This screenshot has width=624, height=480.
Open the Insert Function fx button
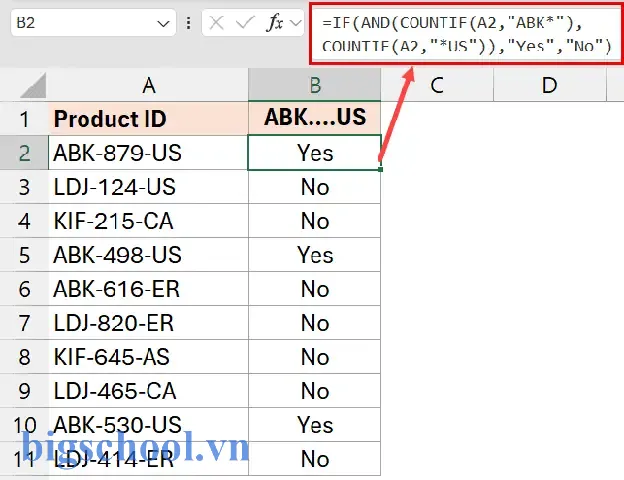275,23
